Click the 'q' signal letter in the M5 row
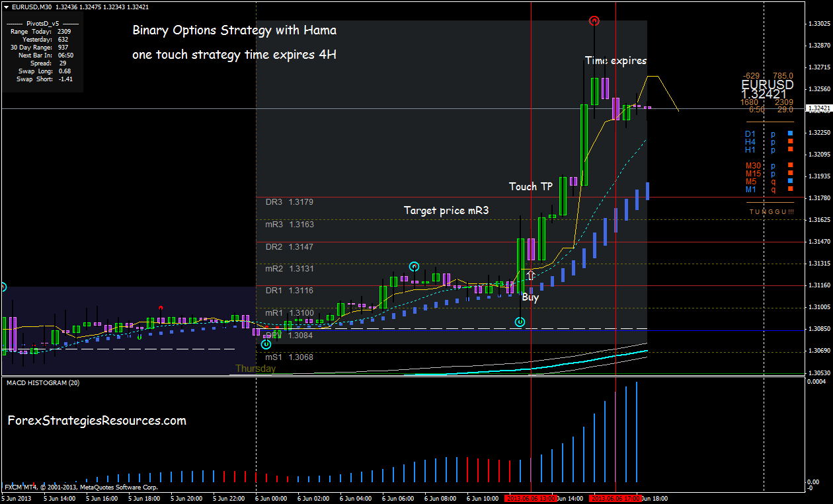This screenshot has height=504, width=833. 773,182
